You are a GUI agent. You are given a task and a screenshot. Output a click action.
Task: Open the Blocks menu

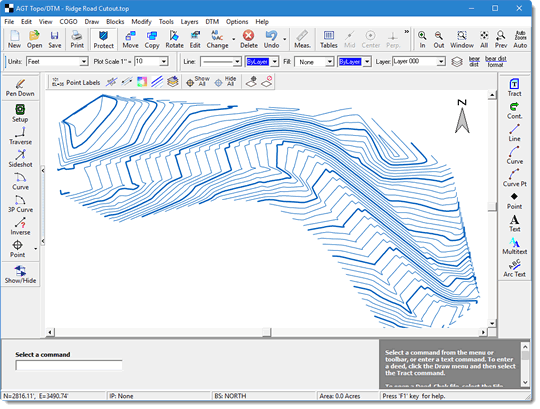[x=115, y=21]
